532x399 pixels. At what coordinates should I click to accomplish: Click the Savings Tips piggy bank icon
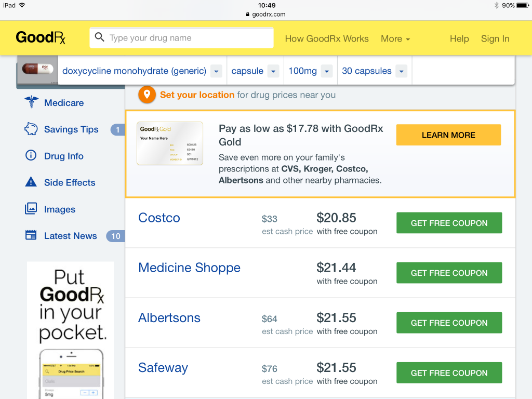(31, 129)
